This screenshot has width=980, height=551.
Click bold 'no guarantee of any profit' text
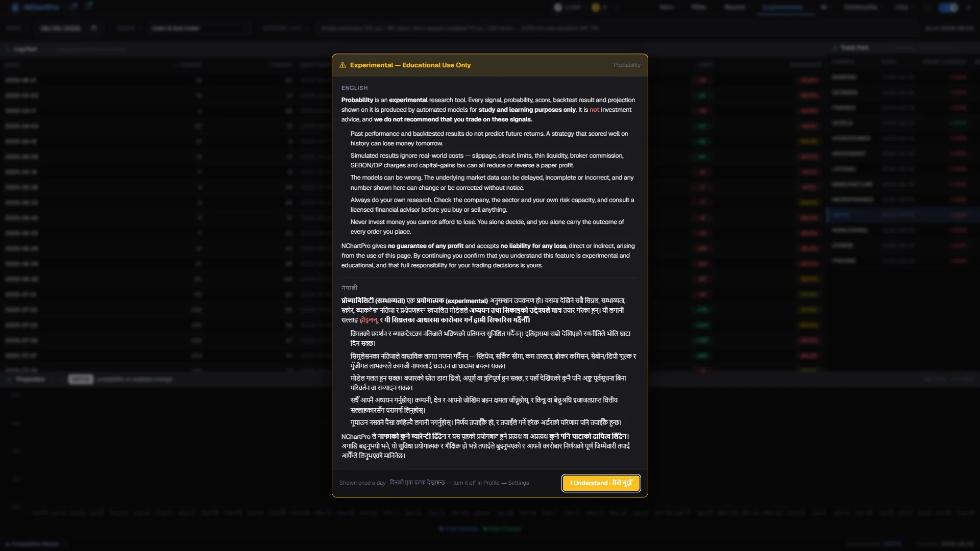(426, 246)
